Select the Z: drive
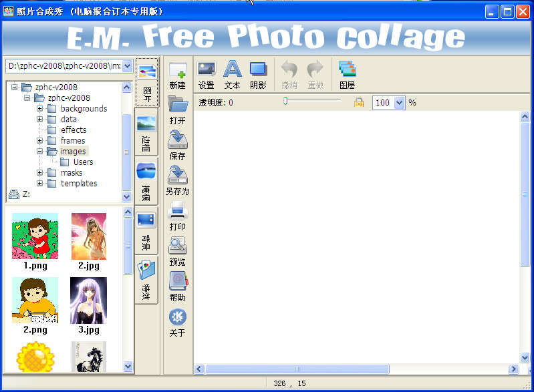The image size is (534, 392). (x=26, y=194)
